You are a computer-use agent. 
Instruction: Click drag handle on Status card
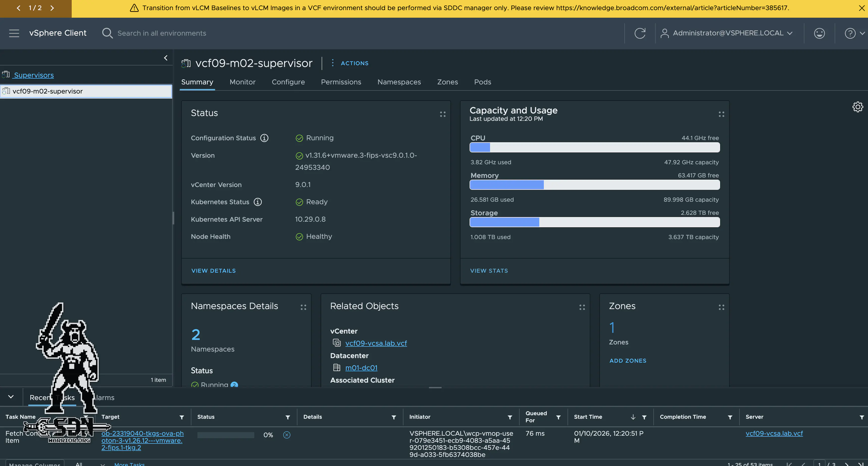pyautogui.click(x=442, y=114)
